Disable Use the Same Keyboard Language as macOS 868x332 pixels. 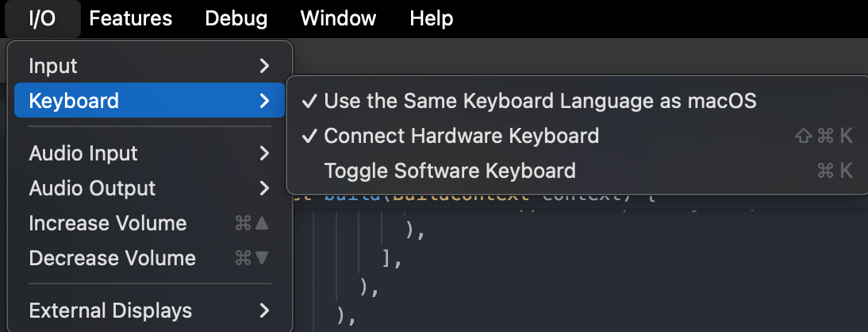coord(540,101)
